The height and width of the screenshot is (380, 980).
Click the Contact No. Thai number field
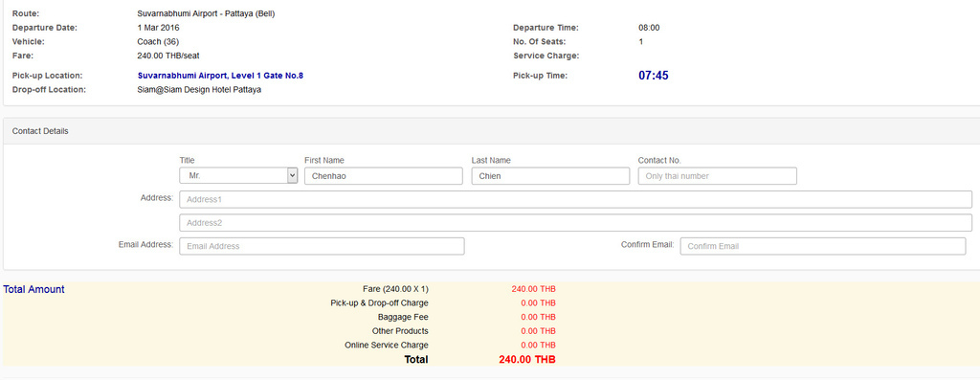[x=718, y=176]
